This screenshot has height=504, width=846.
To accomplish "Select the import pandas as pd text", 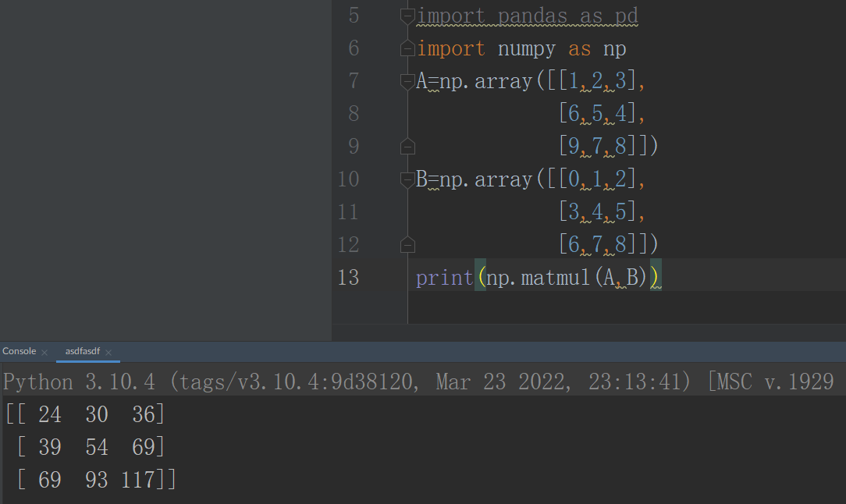I will coord(528,15).
